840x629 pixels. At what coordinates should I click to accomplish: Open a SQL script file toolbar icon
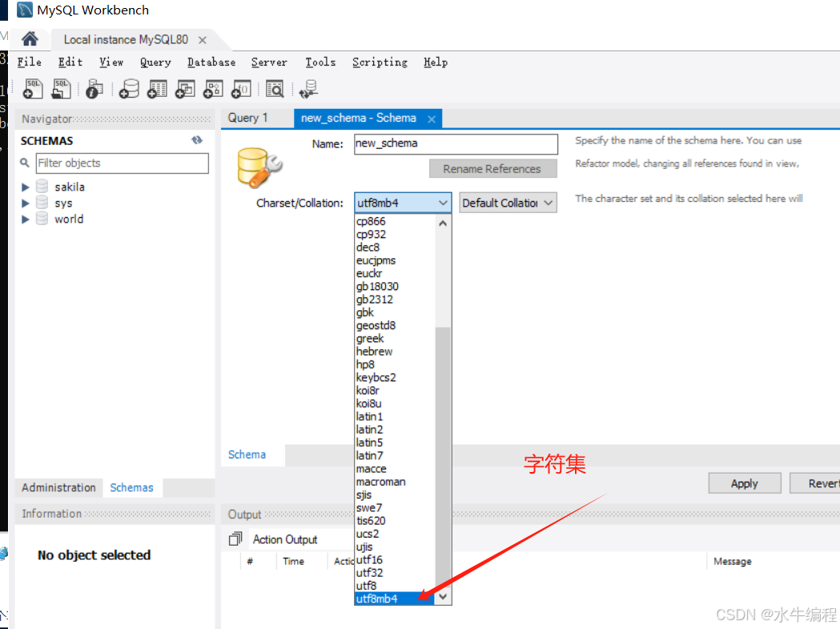[61, 88]
